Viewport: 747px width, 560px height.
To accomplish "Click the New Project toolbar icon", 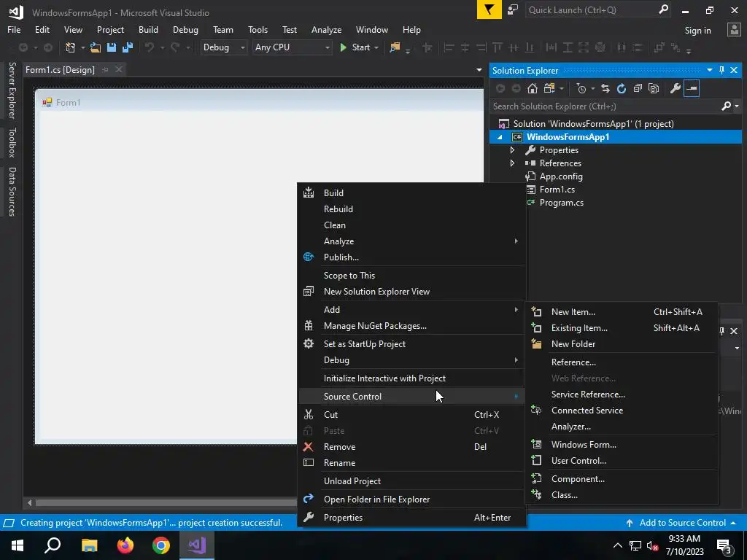I will [x=70, y=47].
